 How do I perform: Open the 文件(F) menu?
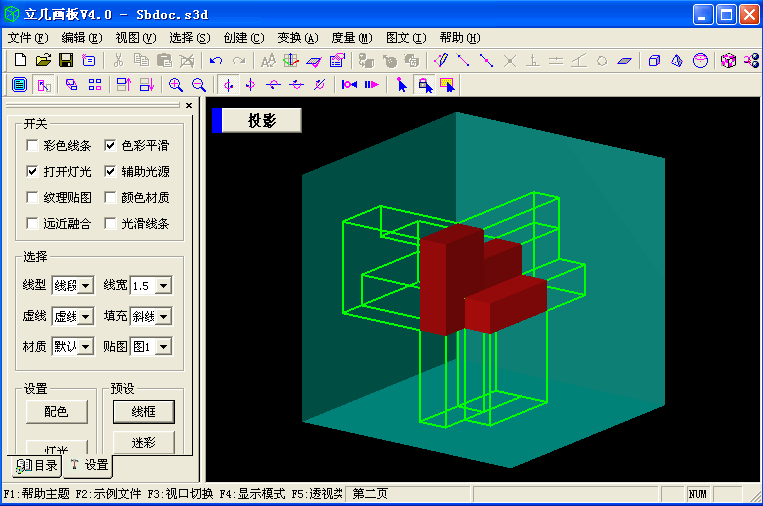click(28, 38)
